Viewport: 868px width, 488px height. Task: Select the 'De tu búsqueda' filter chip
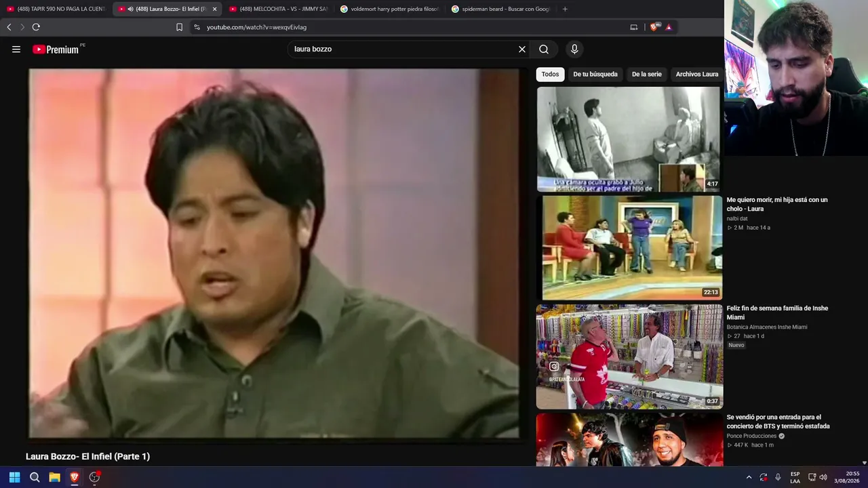pos(595,74)
